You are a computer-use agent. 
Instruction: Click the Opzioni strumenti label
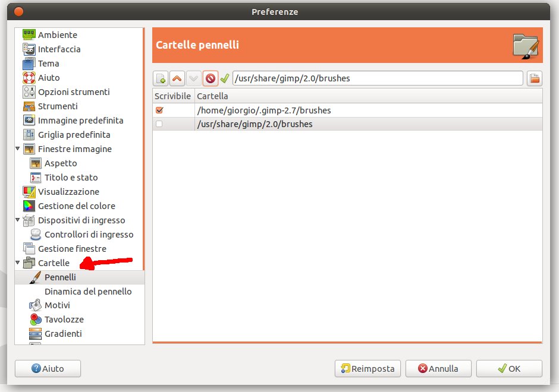click(74, 92)
